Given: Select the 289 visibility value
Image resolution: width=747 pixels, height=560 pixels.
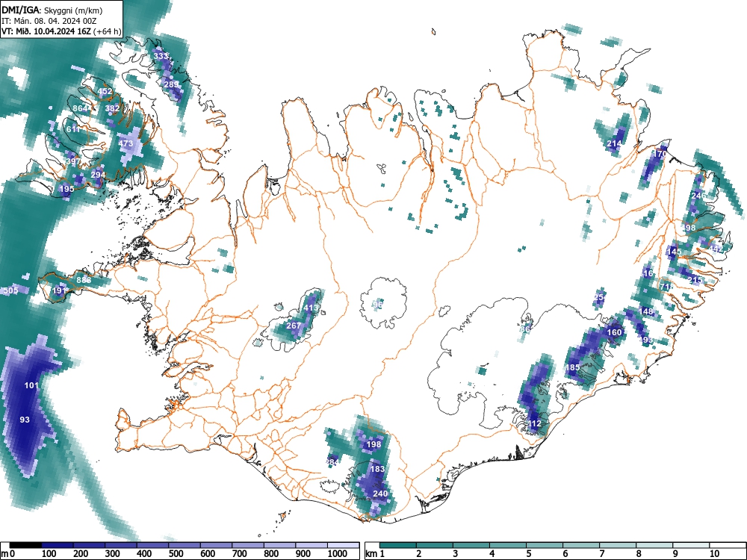Looking at the screenshot, I should [172, 84].
